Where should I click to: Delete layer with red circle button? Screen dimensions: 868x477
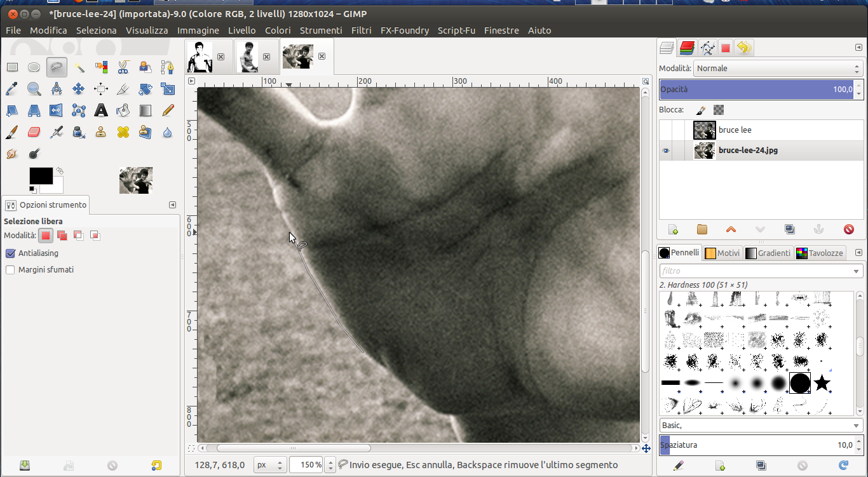849,229
